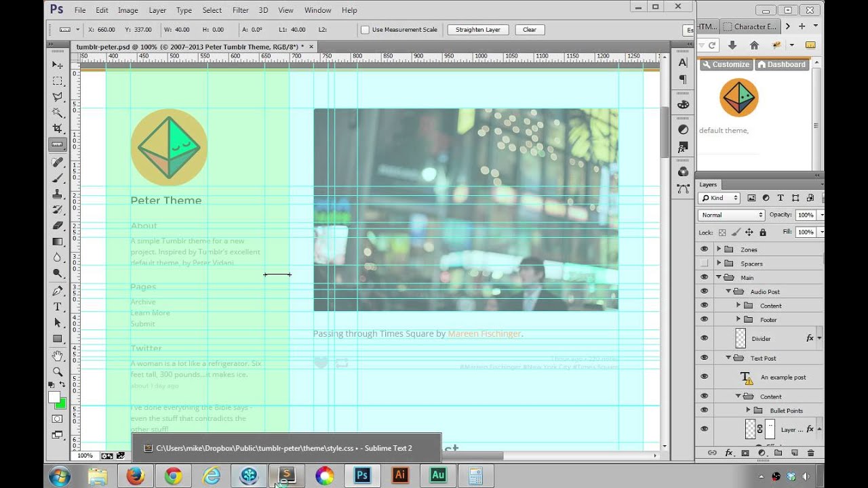Select the Zoom tool

coord(58,371)
